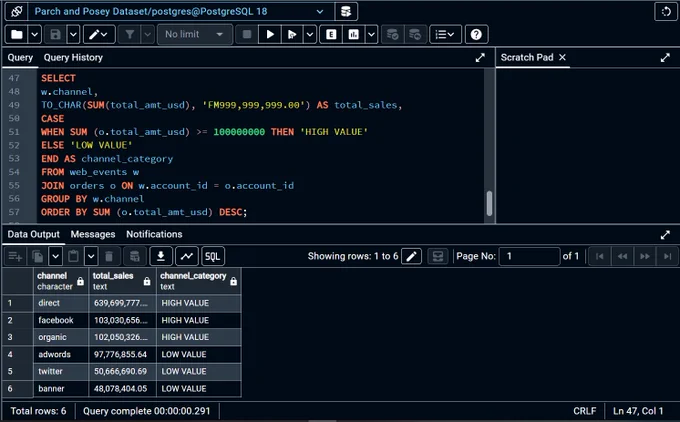Click the Explain (E) icon
Viewport: 680px width, 422px height.
pyautogui.click(x=331, y=34)
